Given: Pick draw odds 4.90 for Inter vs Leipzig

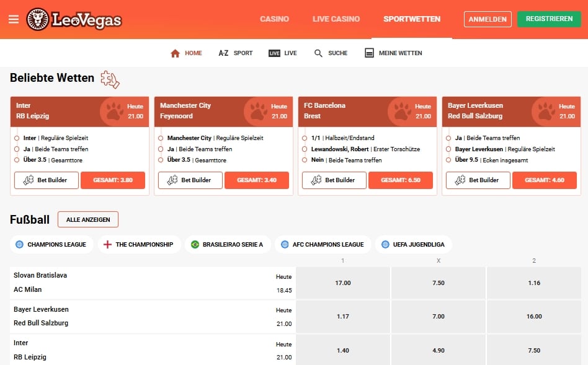Looking at the screenshot, I should 439,350.
